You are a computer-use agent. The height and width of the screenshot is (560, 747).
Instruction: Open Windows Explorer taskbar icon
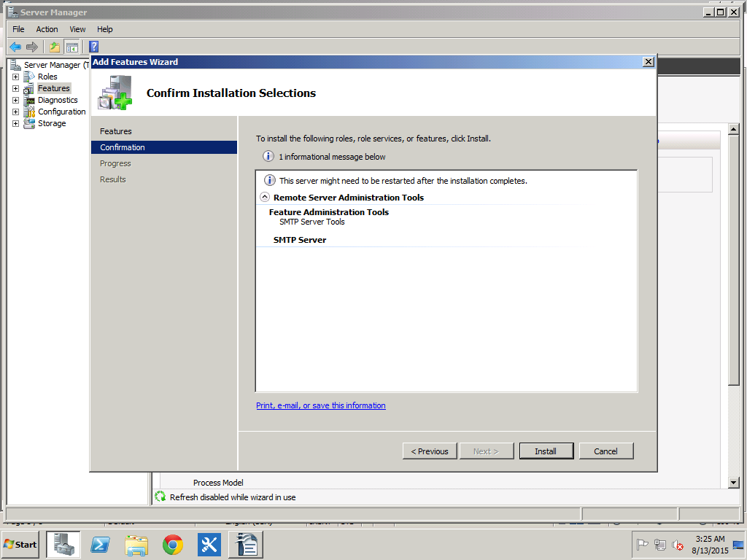pos(136,545)
